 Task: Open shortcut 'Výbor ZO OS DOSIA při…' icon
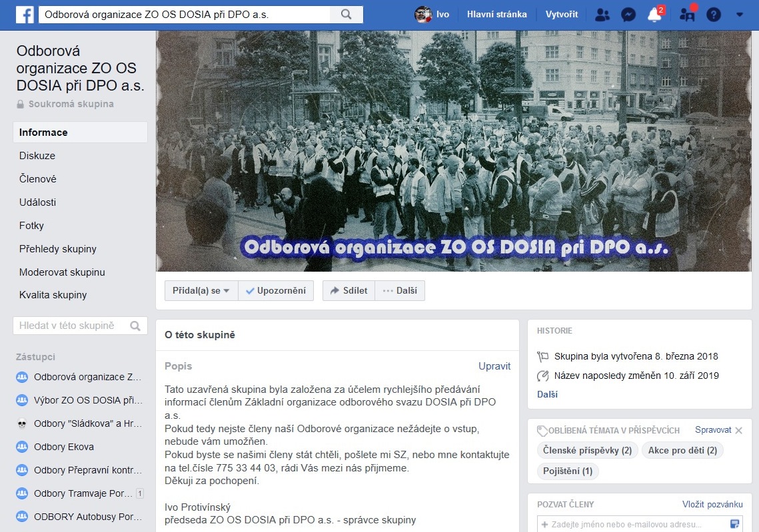(x=22, y=400)
